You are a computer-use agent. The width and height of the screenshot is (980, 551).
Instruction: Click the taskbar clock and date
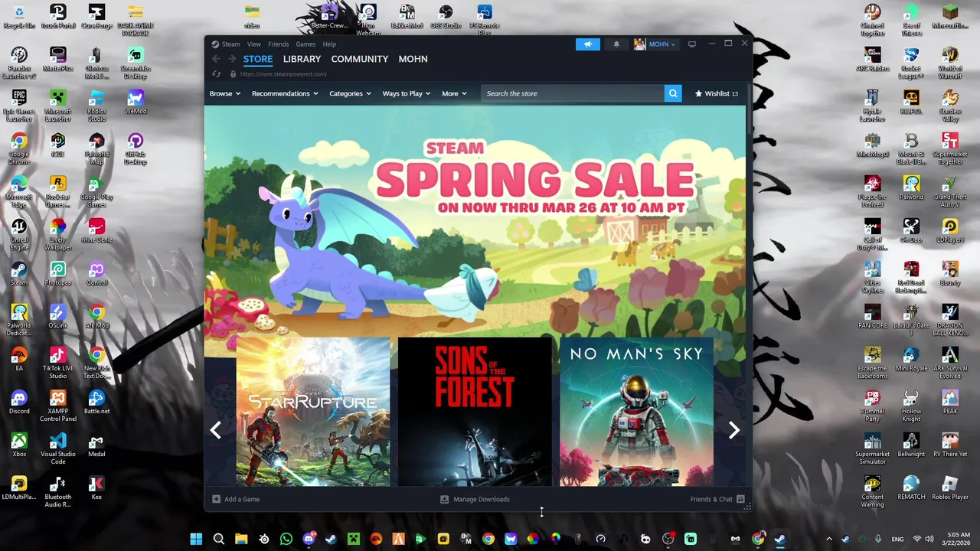pos(958,539)
